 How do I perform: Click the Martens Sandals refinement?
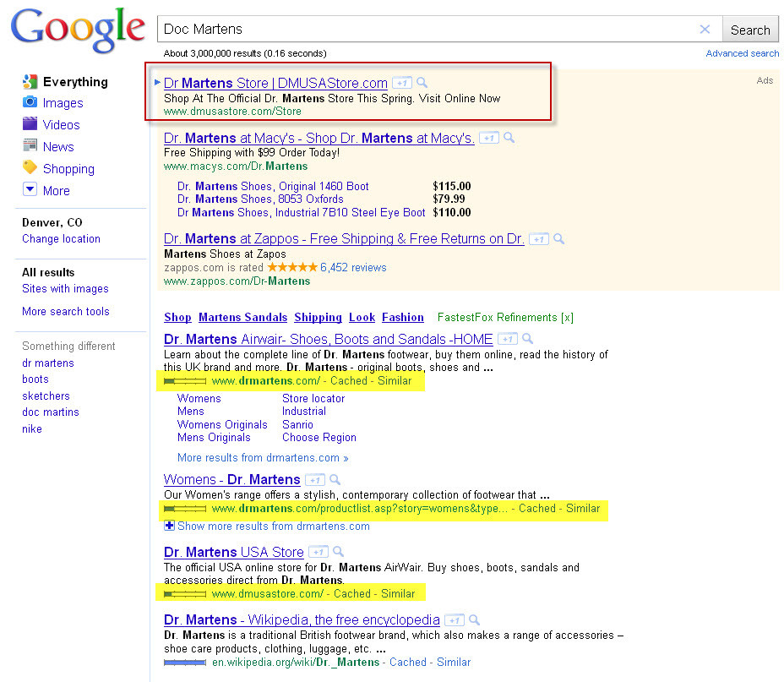click(243, 318)
